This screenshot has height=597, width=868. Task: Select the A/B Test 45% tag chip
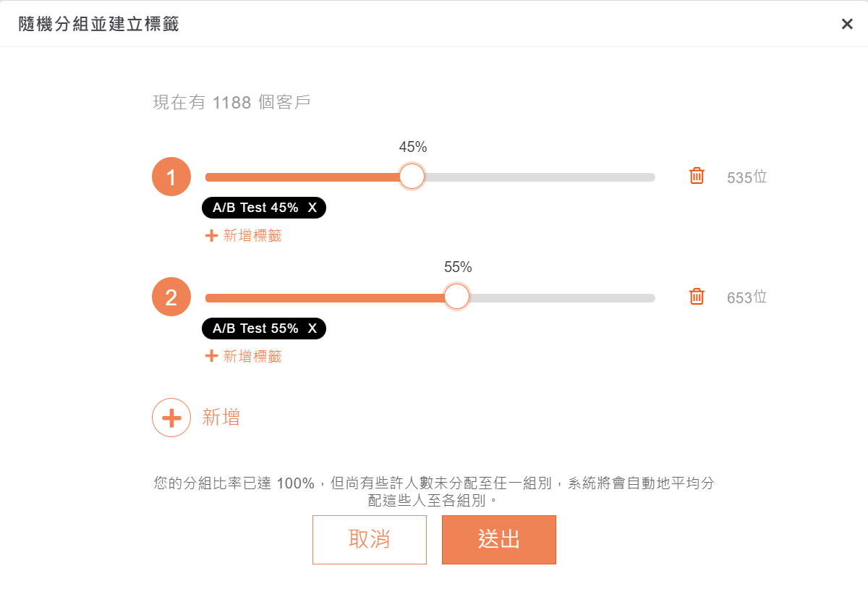255,208
